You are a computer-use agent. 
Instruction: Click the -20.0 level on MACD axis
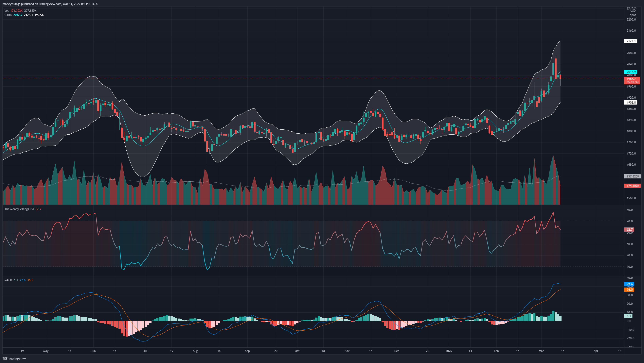click(x=630, y=338)
